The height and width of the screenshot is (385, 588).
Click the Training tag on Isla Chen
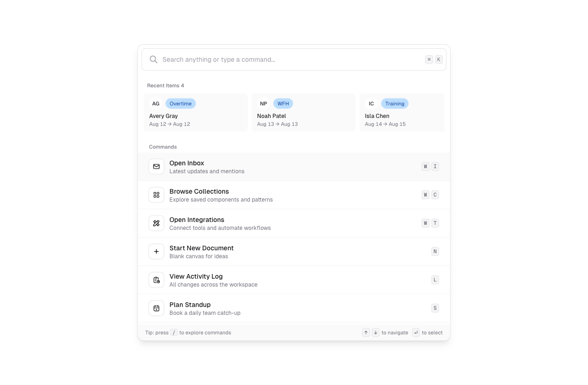click(x=395, y=104)
